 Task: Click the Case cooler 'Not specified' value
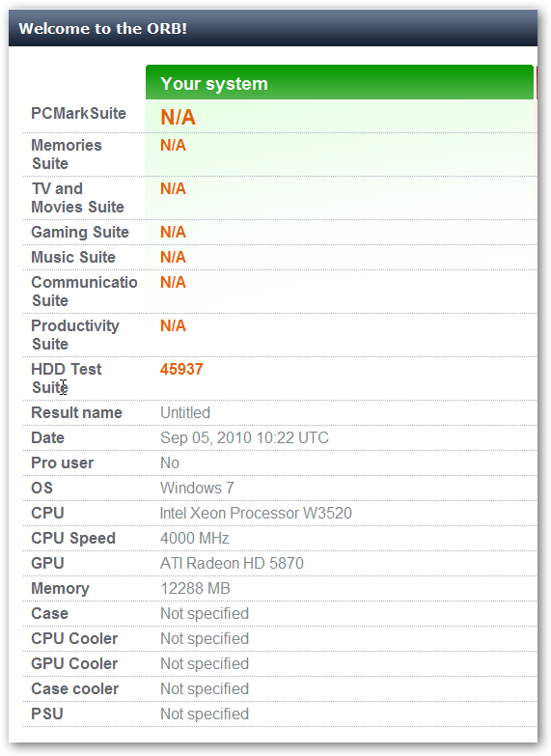(x=205, y=688)
